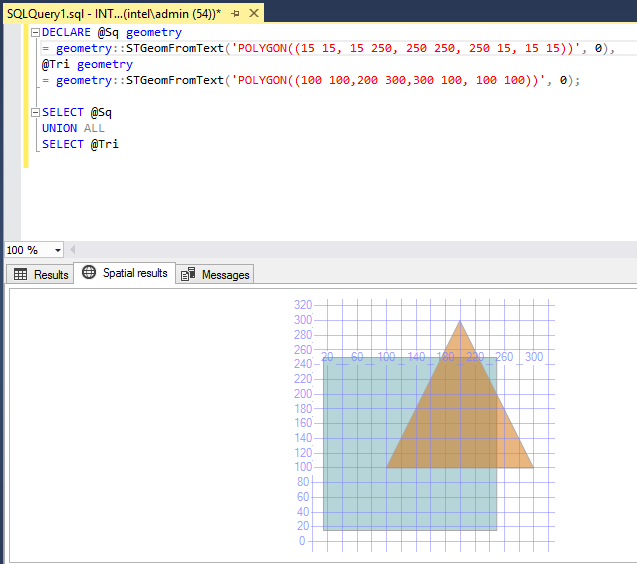The width and height of the screenshot is (637, 564).
Task: Click the SELECT @Tri statement
Action: pyautogui.click(x=80, y=145)
